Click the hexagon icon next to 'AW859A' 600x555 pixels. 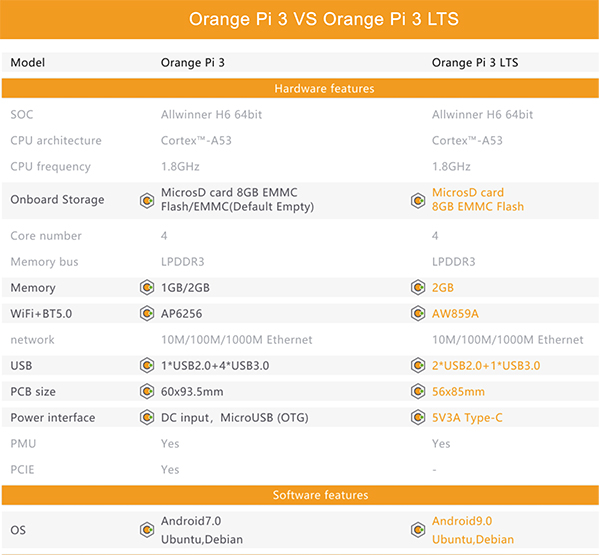pos(418,313)
